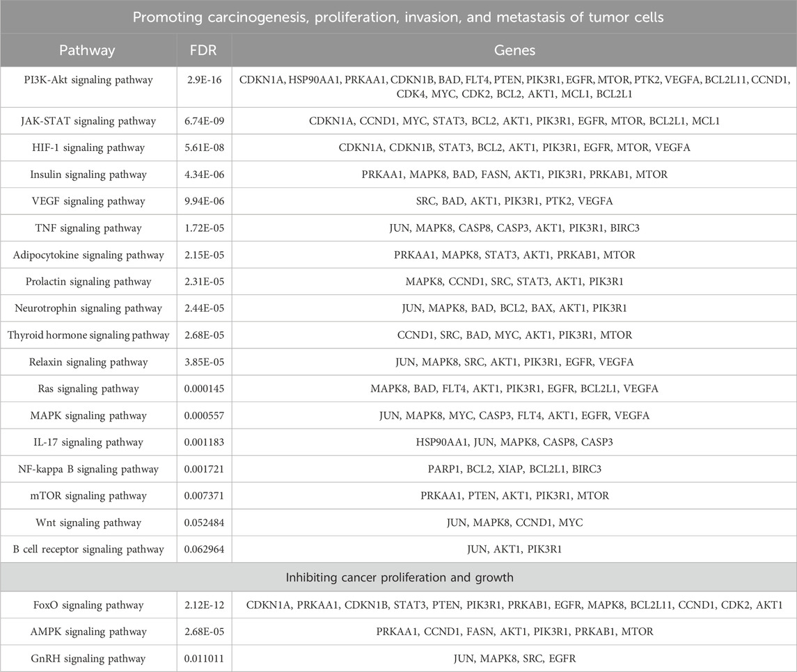Select "Thyroid hormone signaling pathway" cell
Viewport: 797px width, 672px height.
click(88, 335)
